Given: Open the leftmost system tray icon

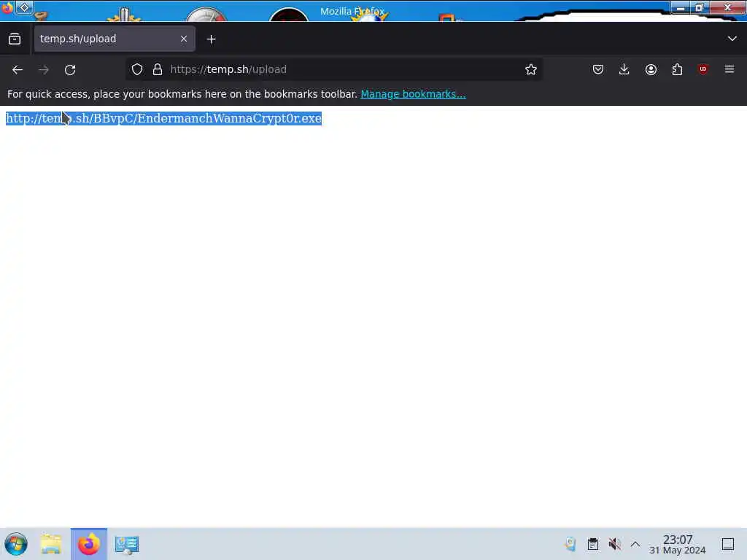Looking at the screenshot, I should pos(570,544).
